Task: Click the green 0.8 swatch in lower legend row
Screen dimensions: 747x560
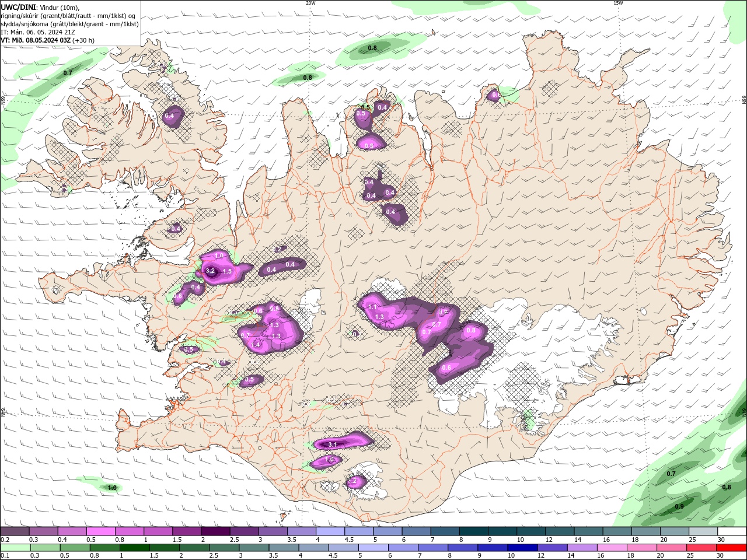Action: tap(104, 548)
